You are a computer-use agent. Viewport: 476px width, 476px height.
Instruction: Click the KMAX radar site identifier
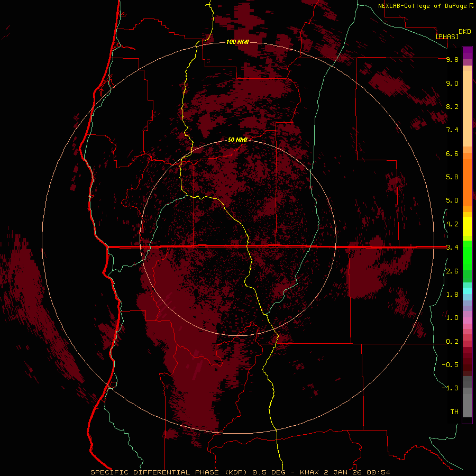click(x=309, y=472)
